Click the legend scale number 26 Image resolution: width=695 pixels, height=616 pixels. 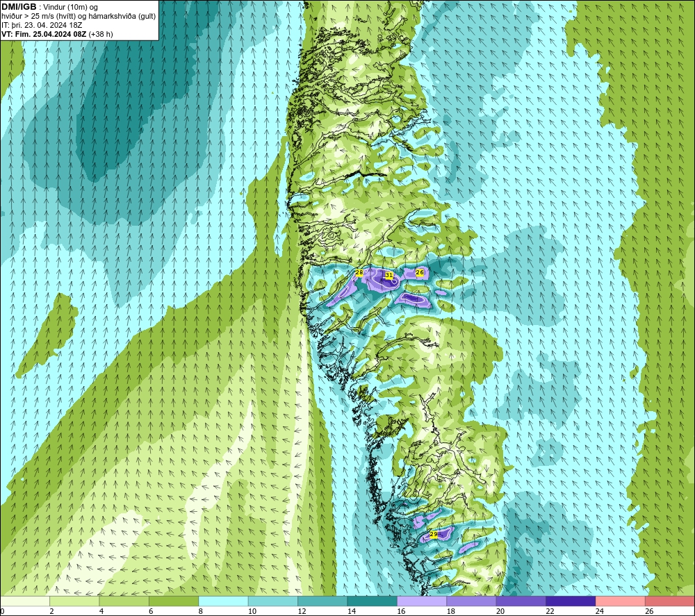point(649,611)
